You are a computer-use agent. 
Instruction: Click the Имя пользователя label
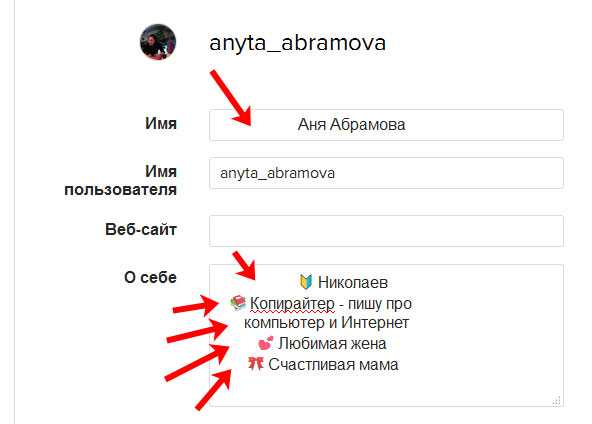(x=121, y=180)
